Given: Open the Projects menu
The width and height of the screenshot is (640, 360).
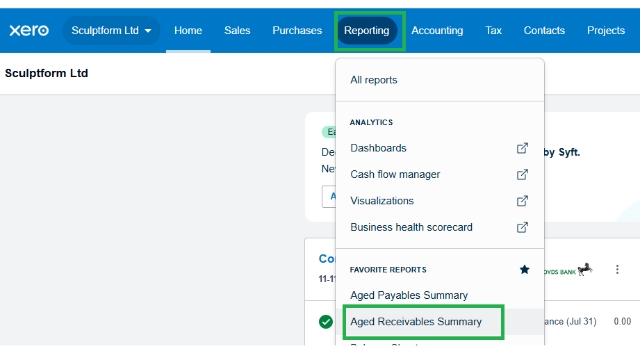Looking at the screenshot, I should tap(606, 30).
